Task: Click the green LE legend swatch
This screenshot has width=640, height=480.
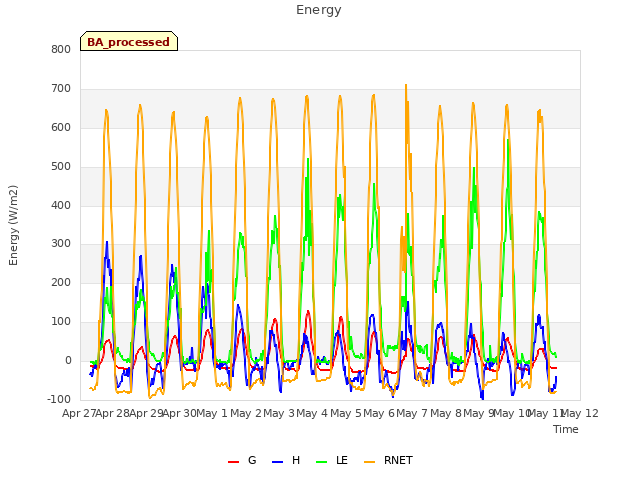Action: (322, 462)
